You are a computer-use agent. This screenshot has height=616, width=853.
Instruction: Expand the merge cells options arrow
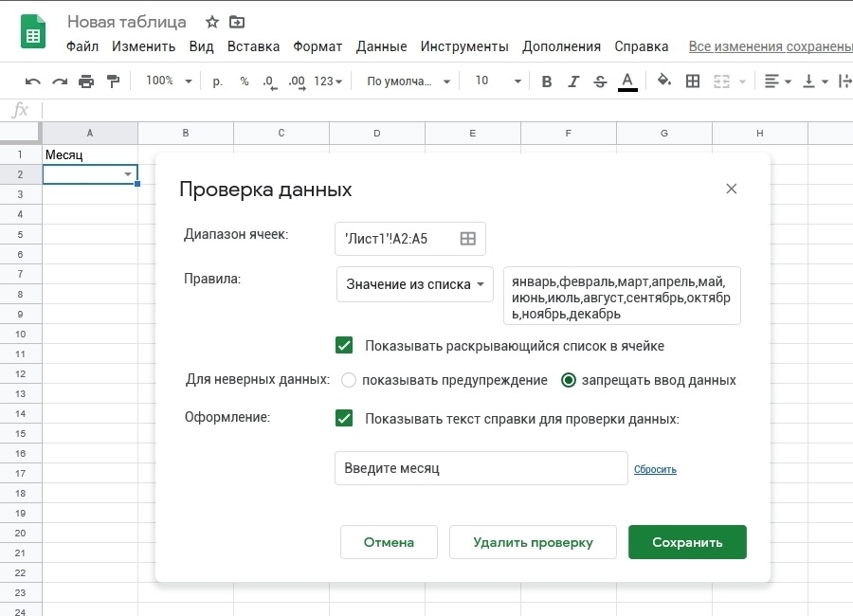click(742, 82)
